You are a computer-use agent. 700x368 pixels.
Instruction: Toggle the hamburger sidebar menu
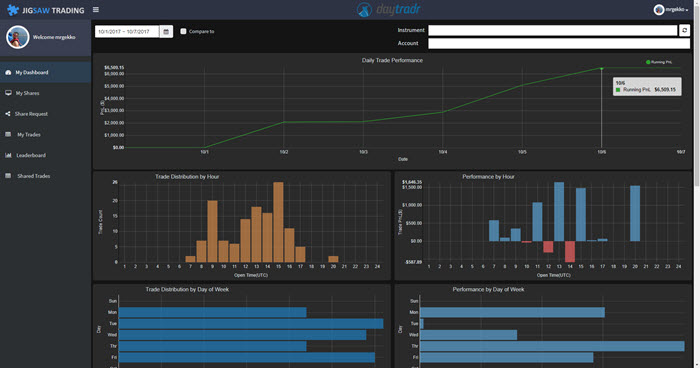coord(96,9)
